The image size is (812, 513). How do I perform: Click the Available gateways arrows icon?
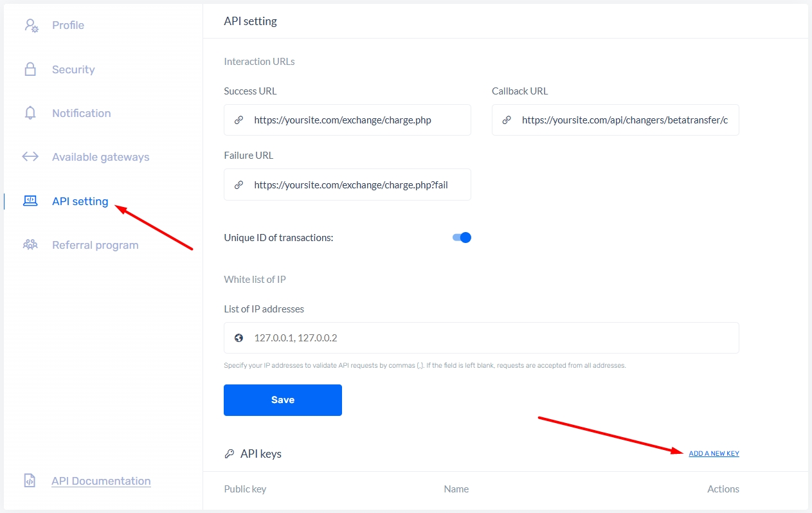pos(30,157)
